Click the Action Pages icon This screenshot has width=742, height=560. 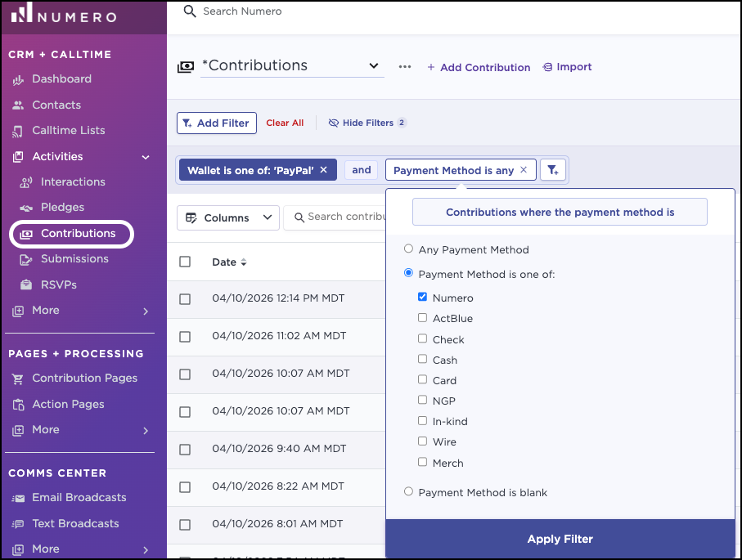18,405
